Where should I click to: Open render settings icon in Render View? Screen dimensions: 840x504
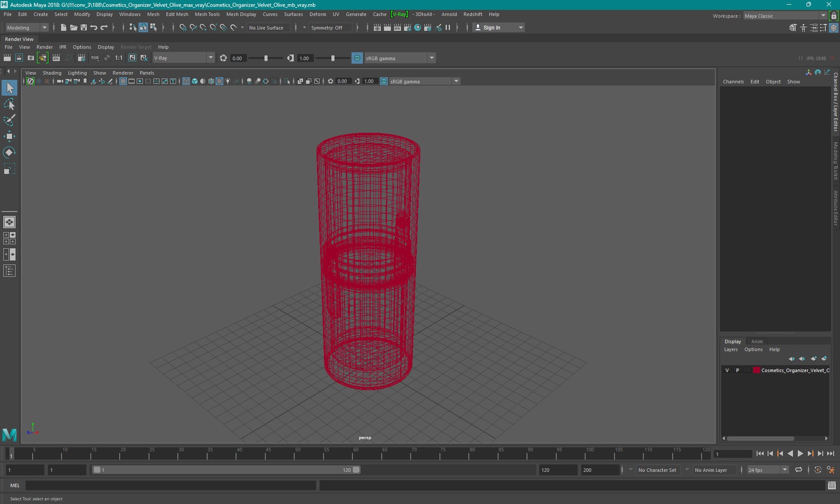click(82, 58)
